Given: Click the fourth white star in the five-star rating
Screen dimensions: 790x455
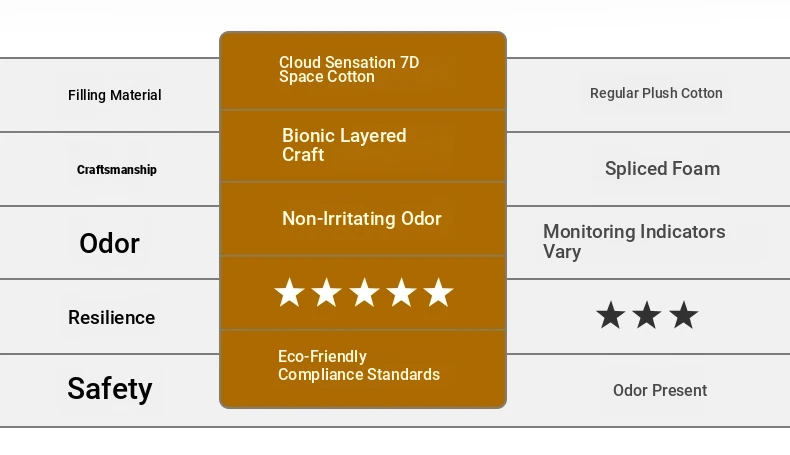Looking at the screenshot, I should pos(401,293).
